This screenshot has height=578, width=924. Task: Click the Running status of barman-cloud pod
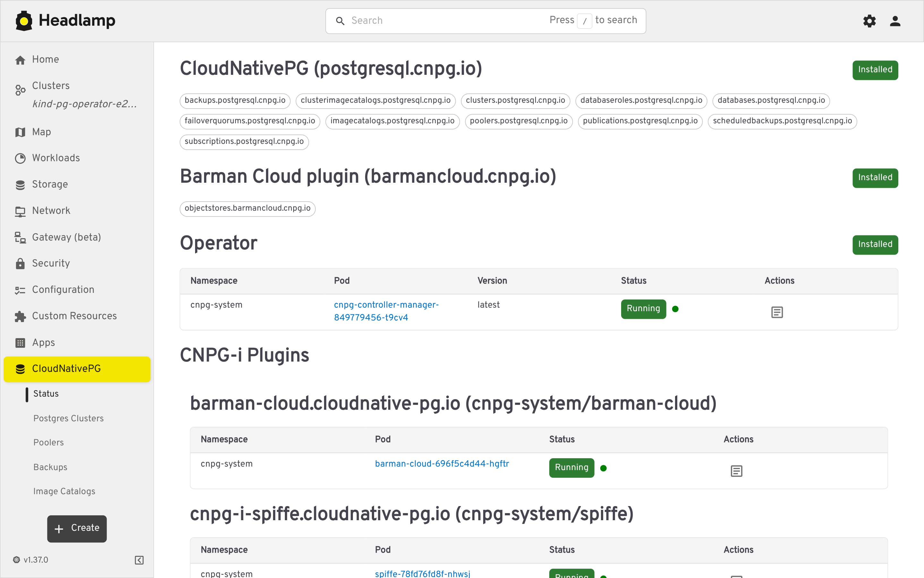tap(572, 468)
